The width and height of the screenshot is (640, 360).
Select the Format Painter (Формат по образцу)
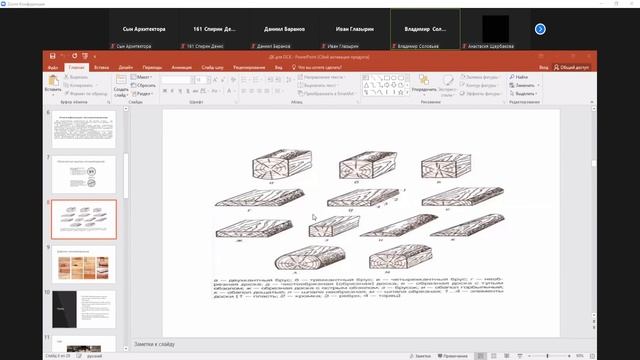point(86,93)
